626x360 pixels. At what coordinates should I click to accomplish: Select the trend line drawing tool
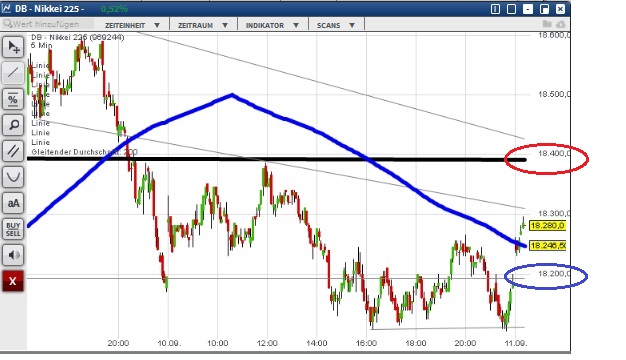click(13, 73)
